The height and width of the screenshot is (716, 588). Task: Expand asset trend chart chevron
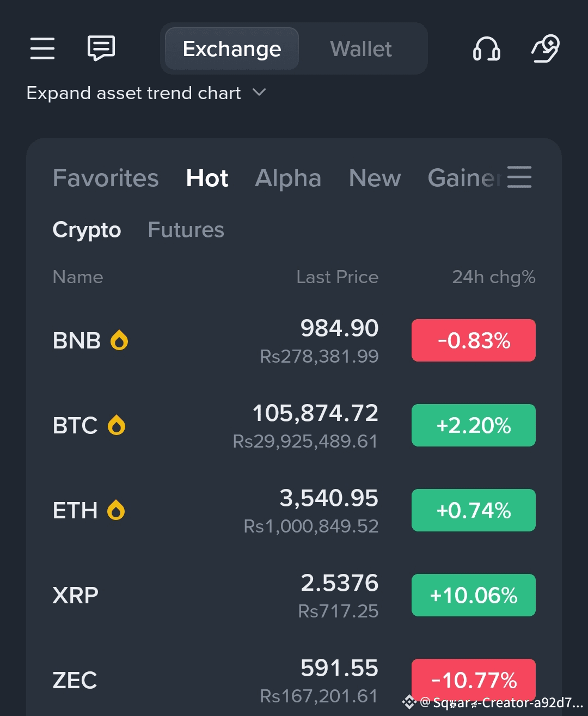[x=260, y=93]
